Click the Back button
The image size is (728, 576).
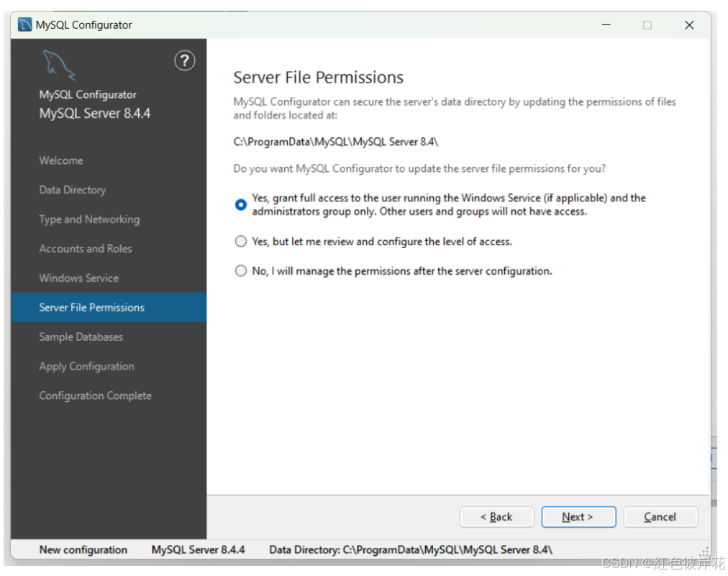click(497, 516)
